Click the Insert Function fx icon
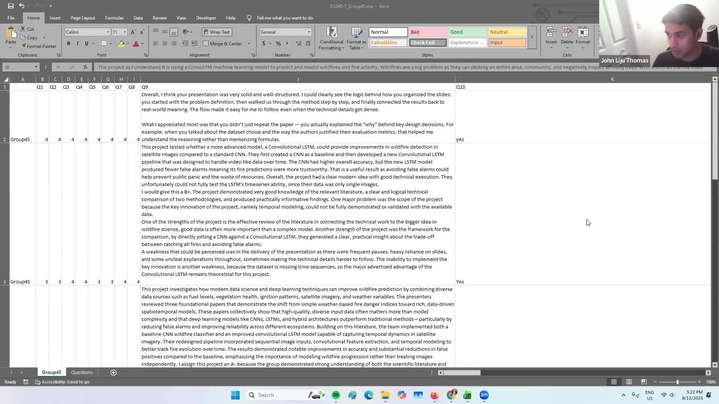The width and height of the screenshot is (719, 404). (88, 67)
